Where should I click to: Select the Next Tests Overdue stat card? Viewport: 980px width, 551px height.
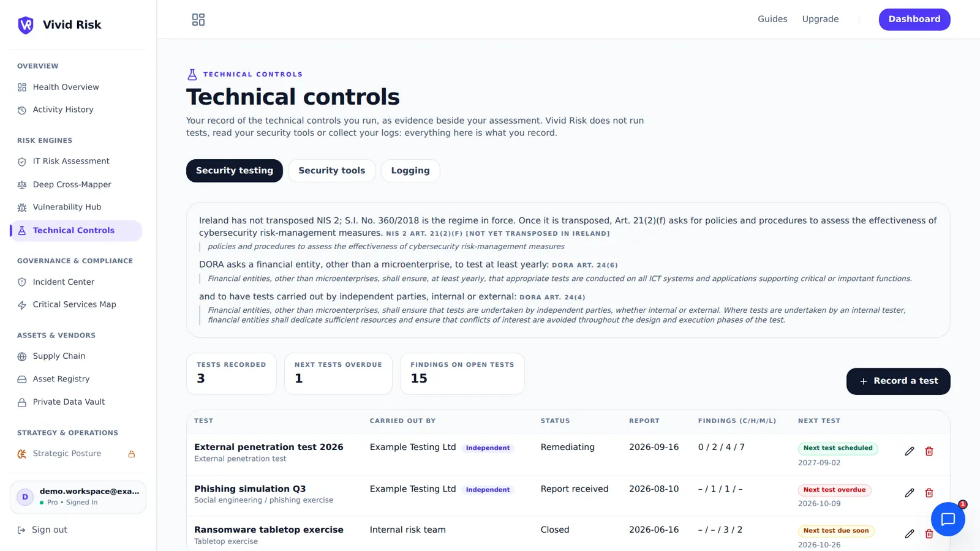pos(338,373)
